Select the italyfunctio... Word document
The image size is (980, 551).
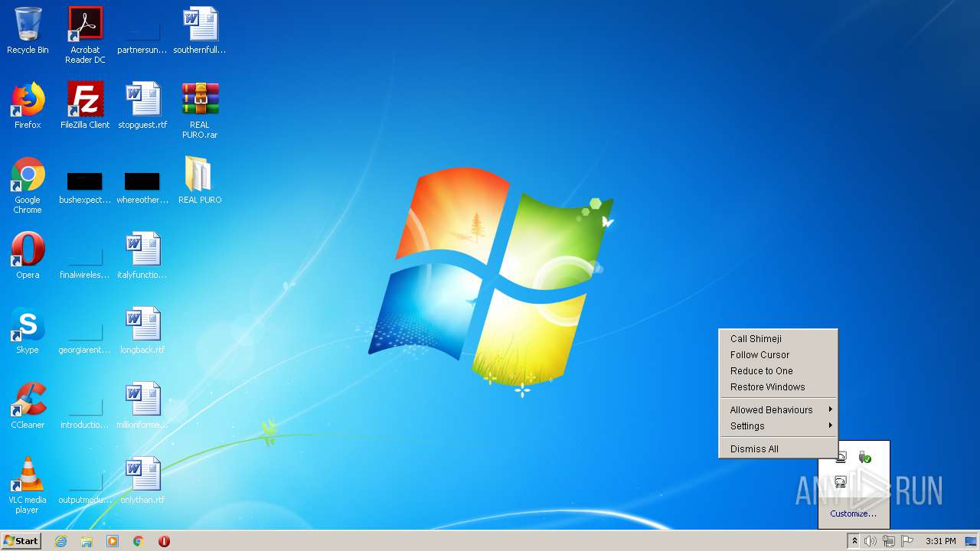pos(142,256)
